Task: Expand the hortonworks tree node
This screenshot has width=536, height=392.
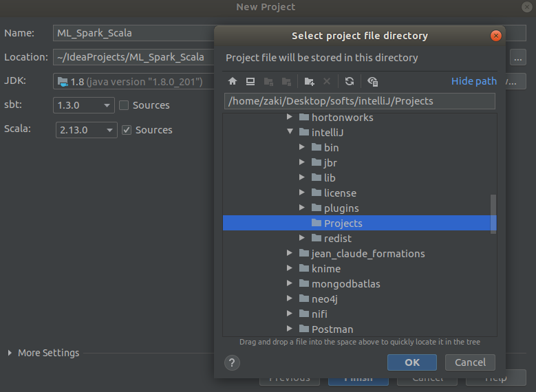Action: [290, 117]
